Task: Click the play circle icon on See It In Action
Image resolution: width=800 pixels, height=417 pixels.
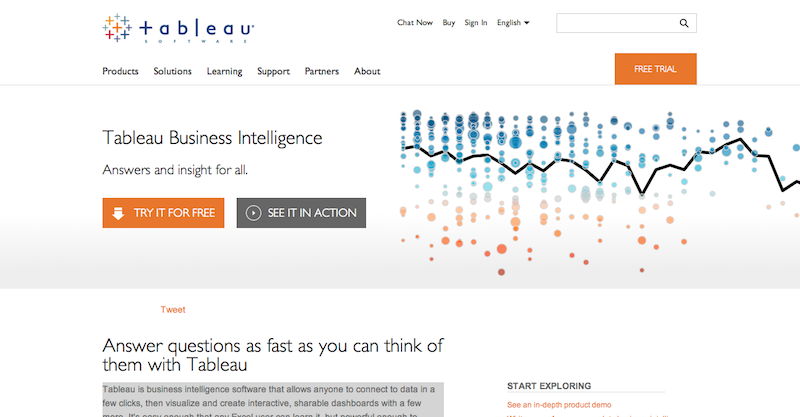Action: (x=254, y=213)
